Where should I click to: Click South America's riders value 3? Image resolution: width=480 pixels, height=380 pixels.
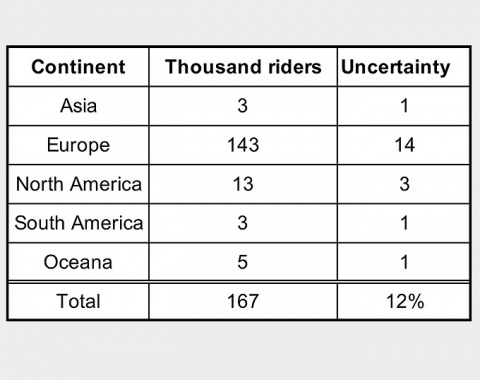click(243, 223)
